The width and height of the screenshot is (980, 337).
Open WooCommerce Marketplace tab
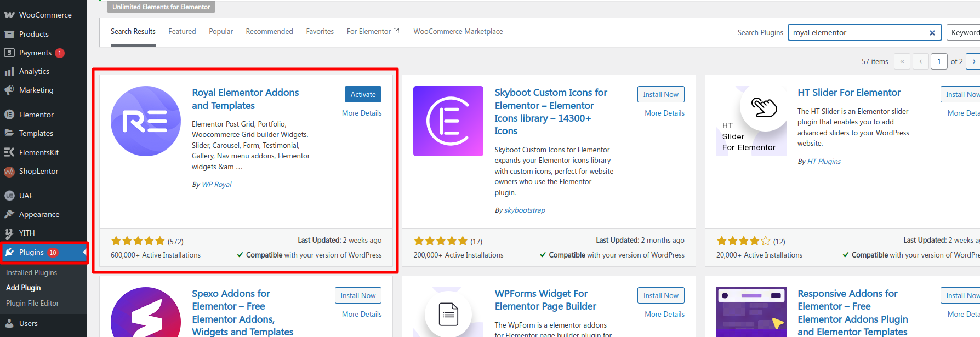[x=458, y=32]
